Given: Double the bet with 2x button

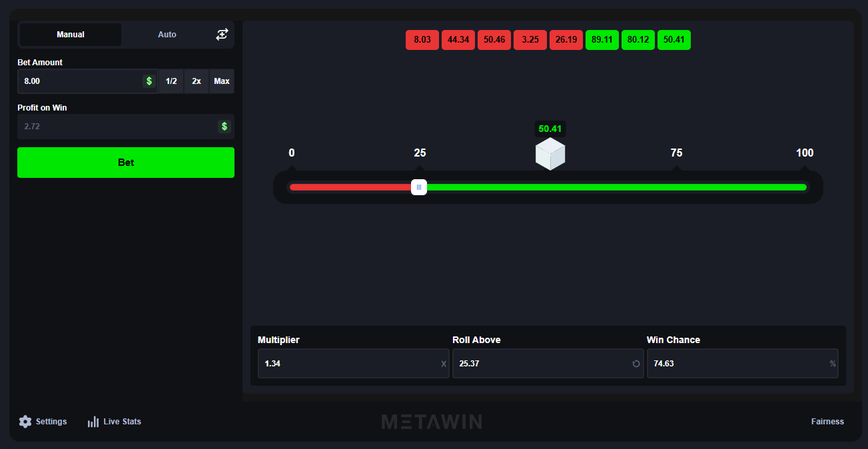Looking at the screenshot, I should point(197,81).
